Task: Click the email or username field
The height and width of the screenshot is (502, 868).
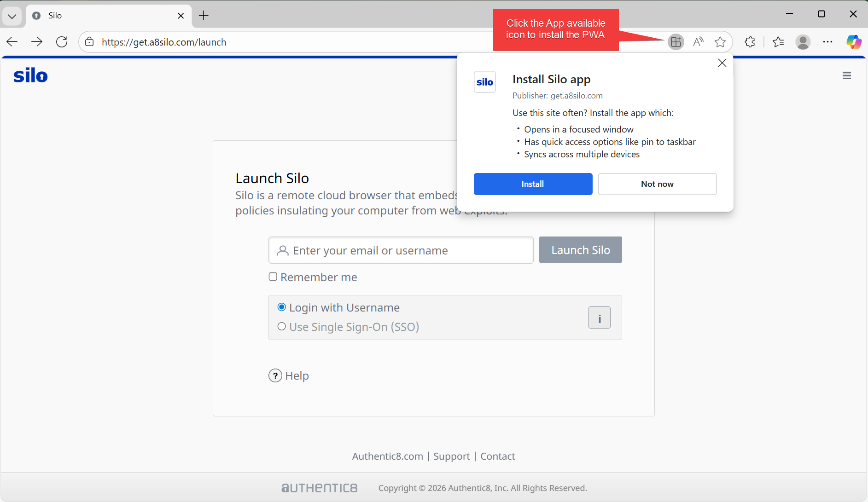Action: (x=401, y=250)
